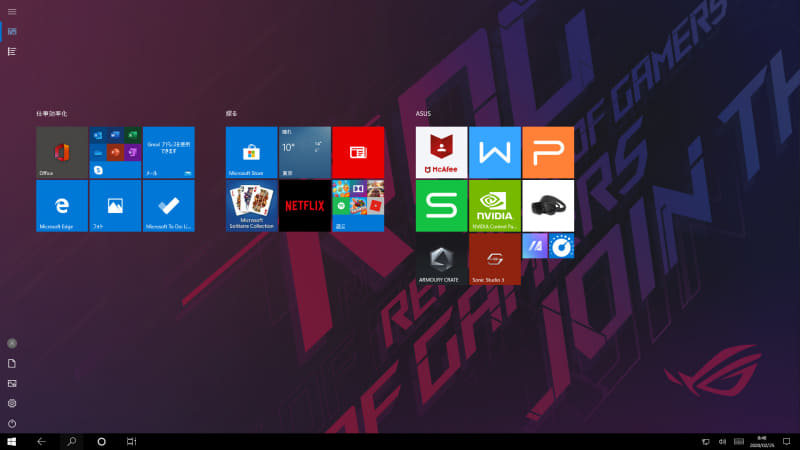The height and width of the screenshot is (450, 800).
Task: Open the McAfee tile
Action: [441, 152]
